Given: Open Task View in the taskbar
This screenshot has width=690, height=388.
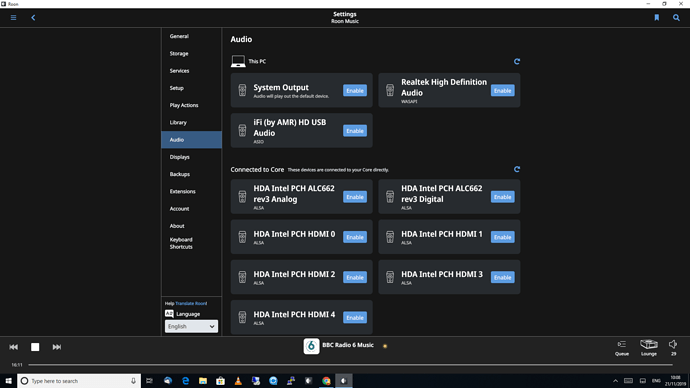Looking at the screenshot, I should pyautogui.click(x=149, y=381).
